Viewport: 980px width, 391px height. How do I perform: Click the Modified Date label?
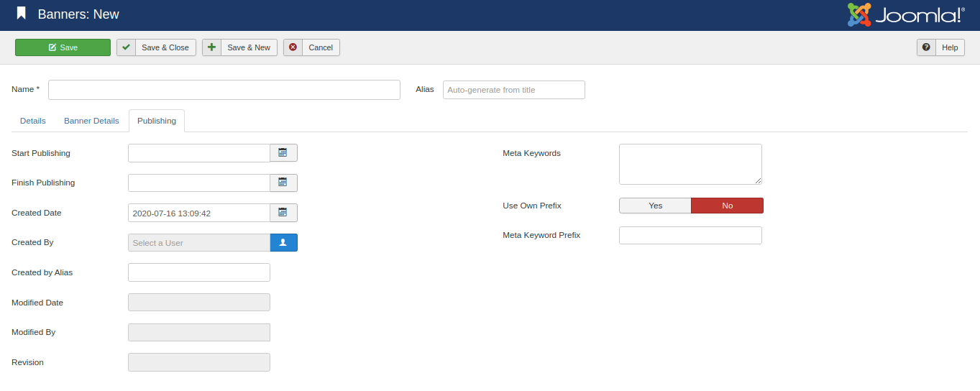(37, 303)
